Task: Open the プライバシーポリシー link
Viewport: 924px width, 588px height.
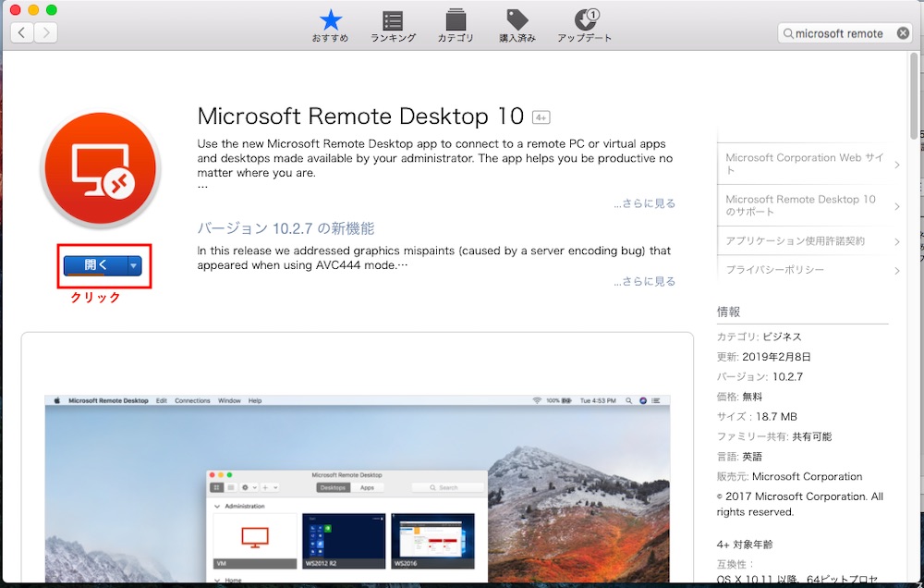Action: 775,270
